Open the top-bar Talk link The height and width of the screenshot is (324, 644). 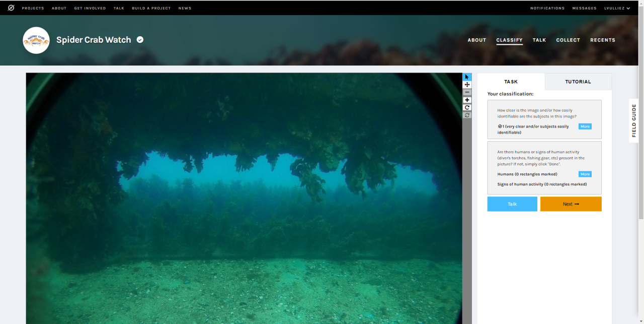tap(119, 8)
